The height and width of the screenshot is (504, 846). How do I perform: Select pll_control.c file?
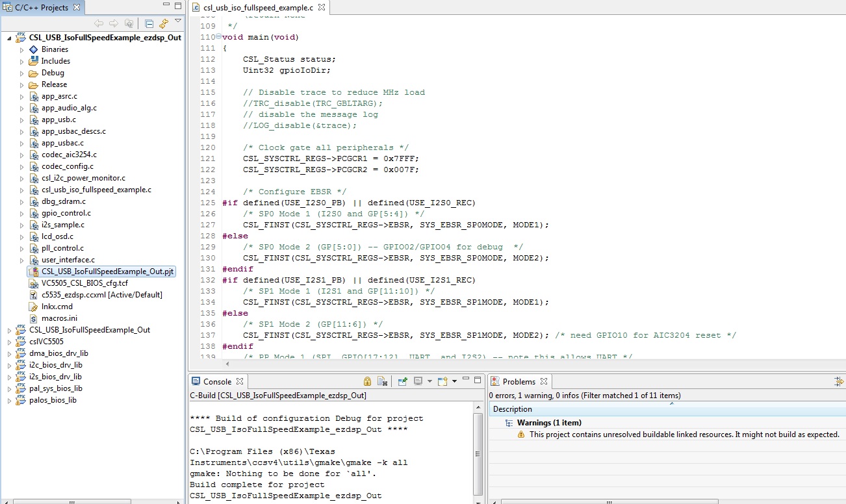62,248
